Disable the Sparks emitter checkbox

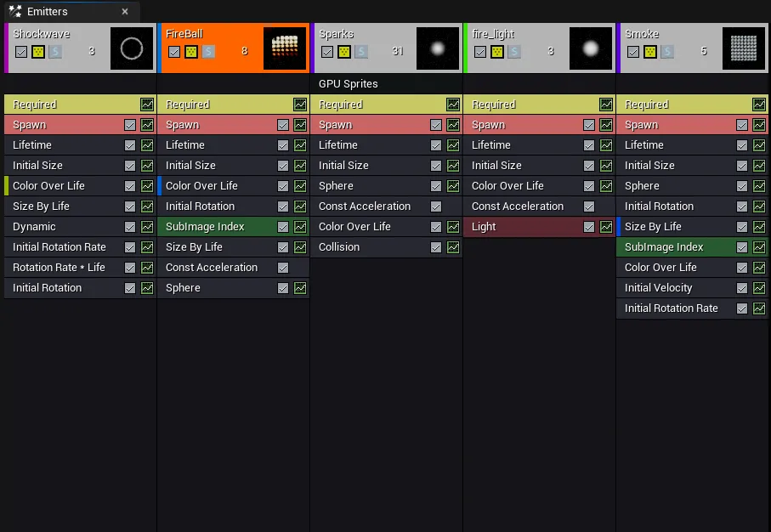coord(327,51)
